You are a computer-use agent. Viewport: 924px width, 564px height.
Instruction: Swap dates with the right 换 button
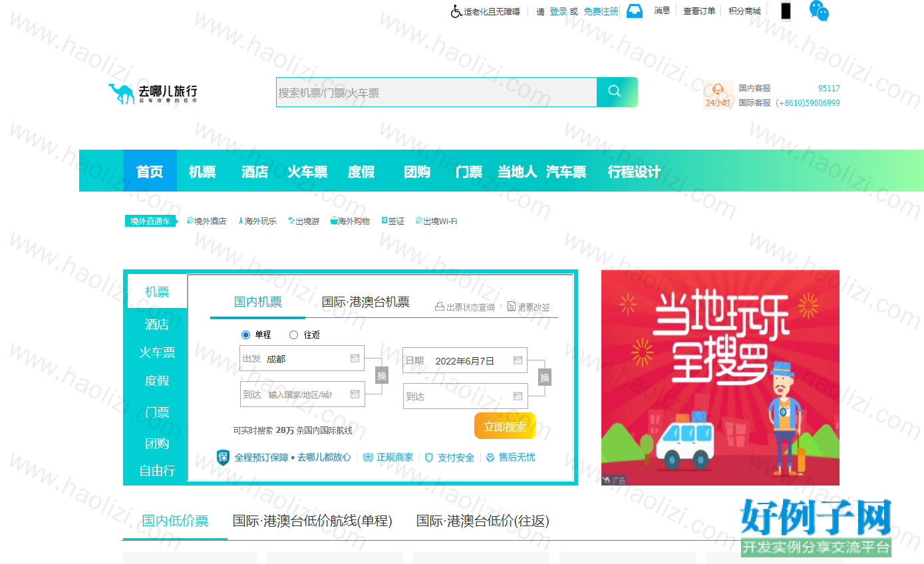click(545, 378)
